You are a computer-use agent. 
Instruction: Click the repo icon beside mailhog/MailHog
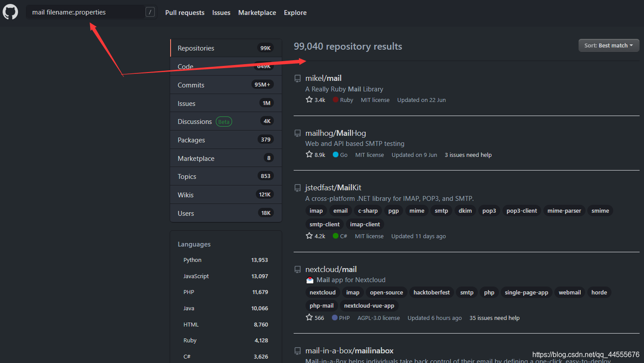coord(298,134)
